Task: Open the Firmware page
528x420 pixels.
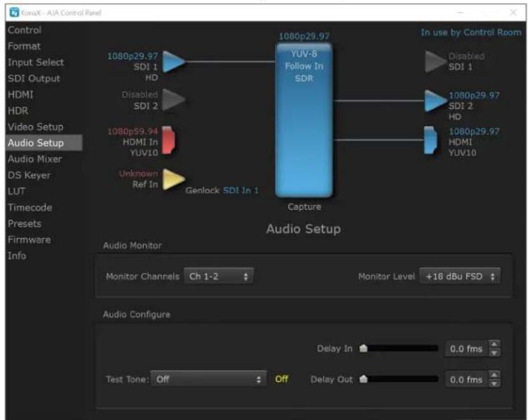Action: (x=29, y=240)
